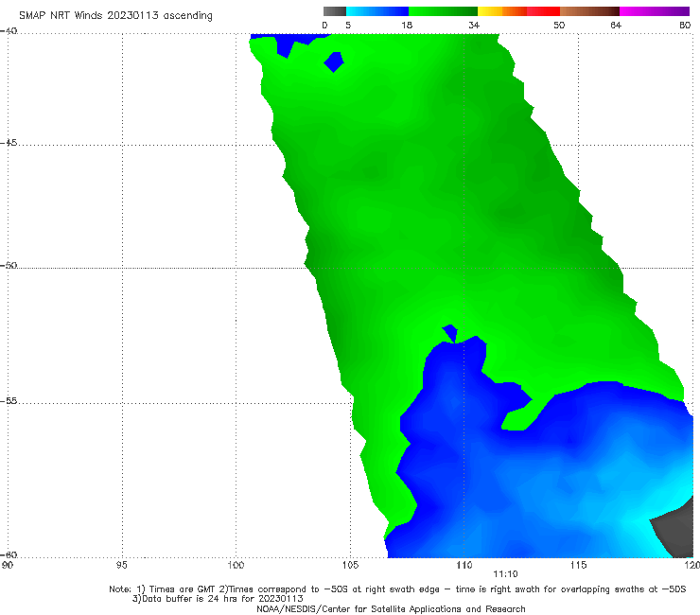Click the color bar label '5'
700x615 pixels.
point(348,26)
